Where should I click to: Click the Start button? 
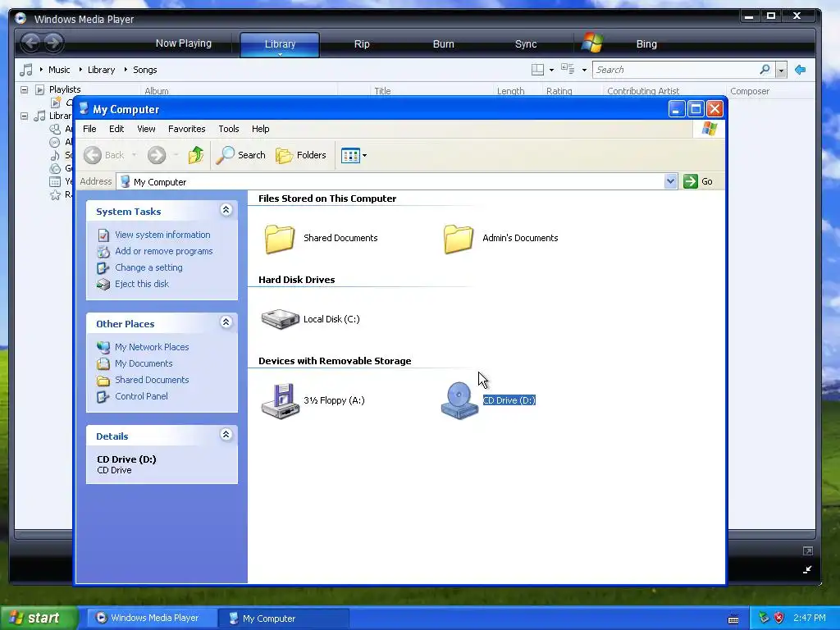tap(39, 618)
